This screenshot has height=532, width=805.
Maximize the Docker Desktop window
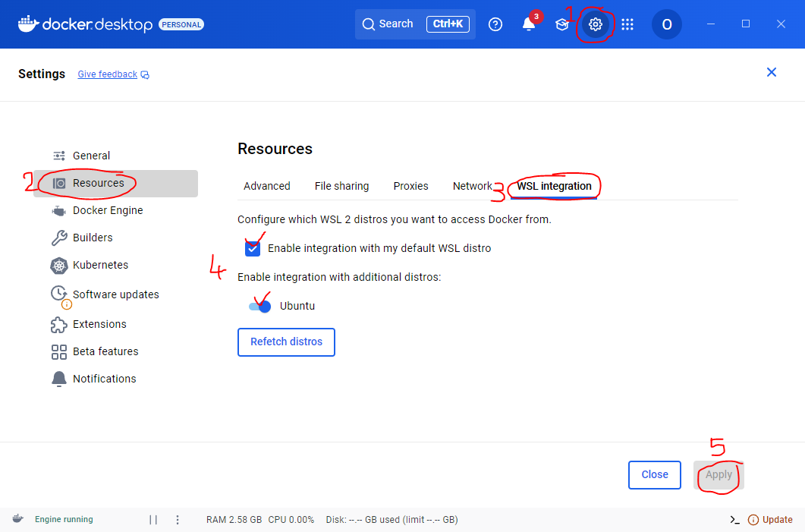[x=746, y=24]
